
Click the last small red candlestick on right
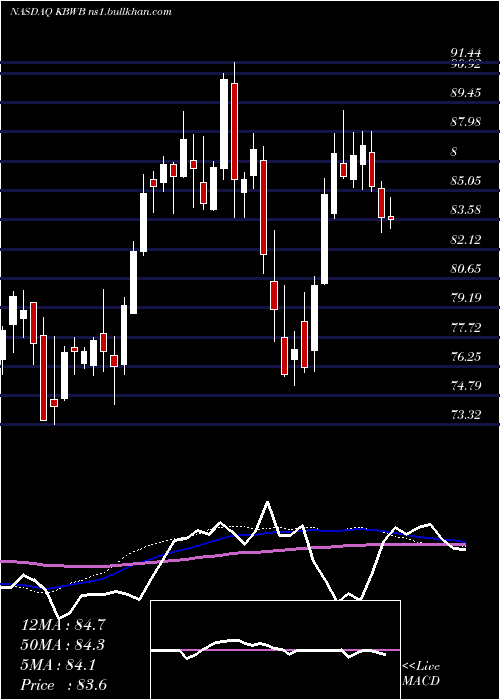coord(391,218)
